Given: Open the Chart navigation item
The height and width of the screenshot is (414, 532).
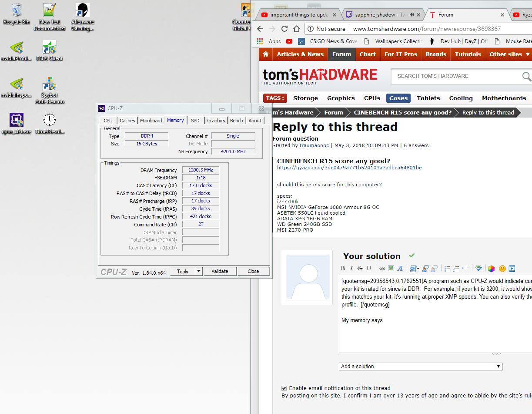Looking at the screenshot, I should point(368,54).
